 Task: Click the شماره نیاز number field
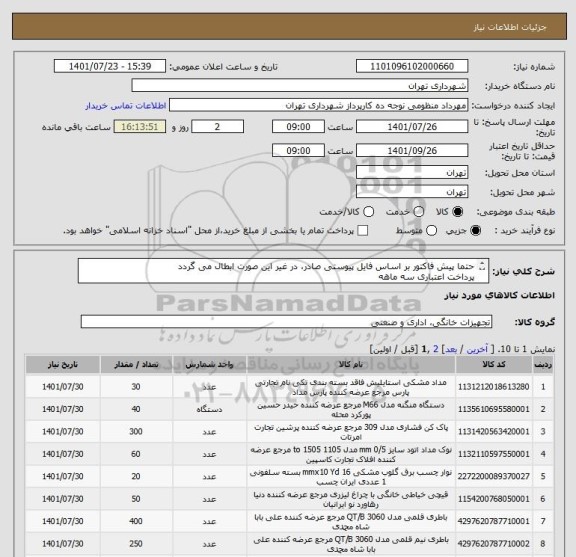click(x=412, y=67)
